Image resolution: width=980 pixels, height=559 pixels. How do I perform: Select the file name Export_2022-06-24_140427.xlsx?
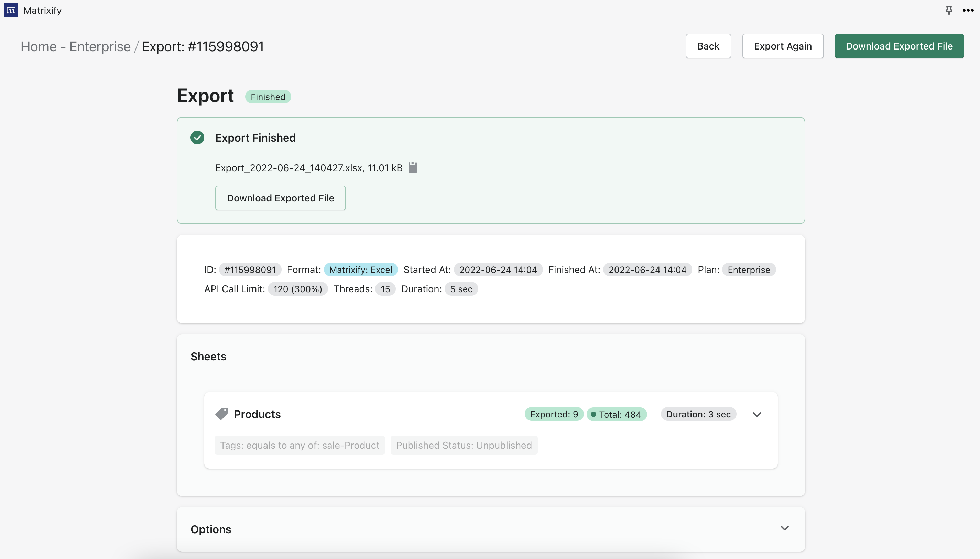[289, 168]
